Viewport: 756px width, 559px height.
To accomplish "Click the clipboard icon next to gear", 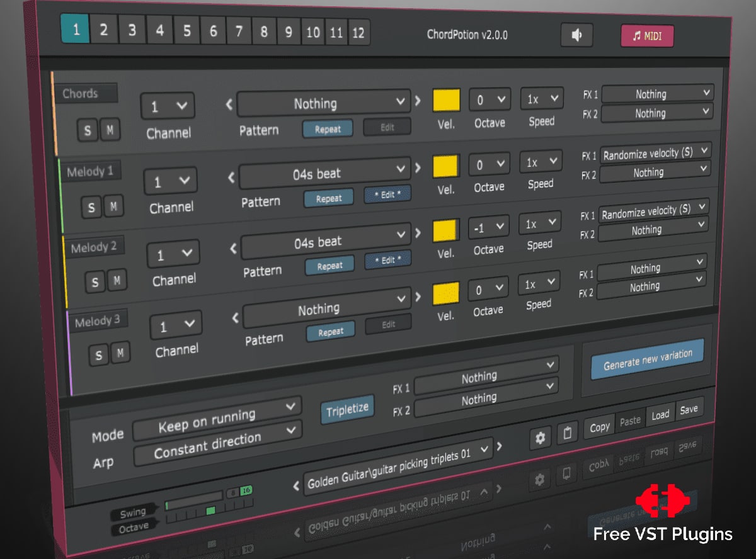I will pos(567,434).
